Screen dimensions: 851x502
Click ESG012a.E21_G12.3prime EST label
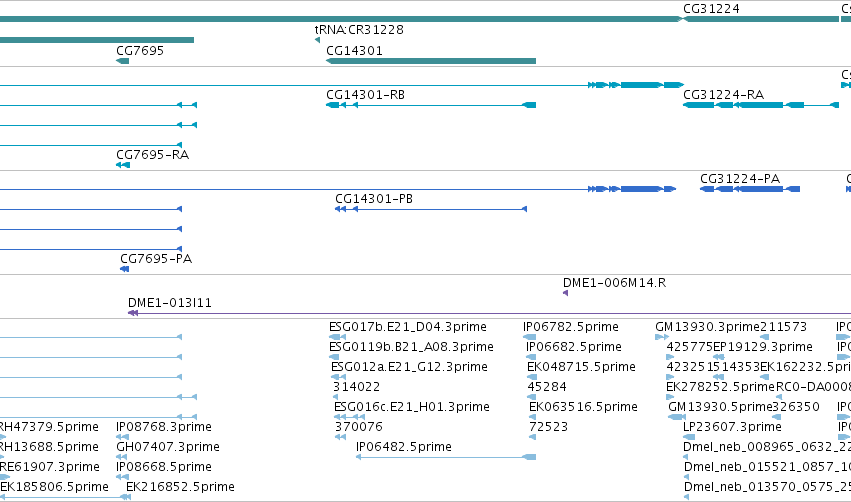tap(409, 367)
